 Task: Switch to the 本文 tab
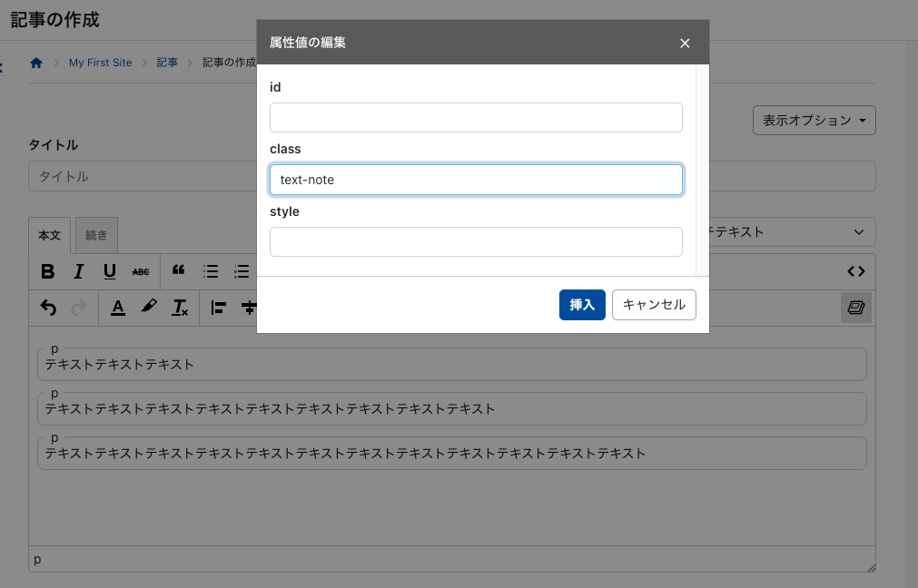pyautogui.click(x=50, y=235)
